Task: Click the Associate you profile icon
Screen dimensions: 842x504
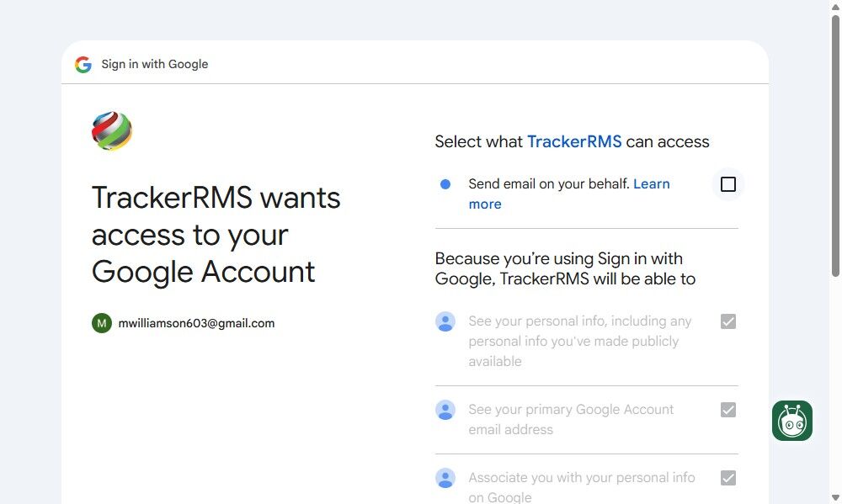Action: point(445,478)
